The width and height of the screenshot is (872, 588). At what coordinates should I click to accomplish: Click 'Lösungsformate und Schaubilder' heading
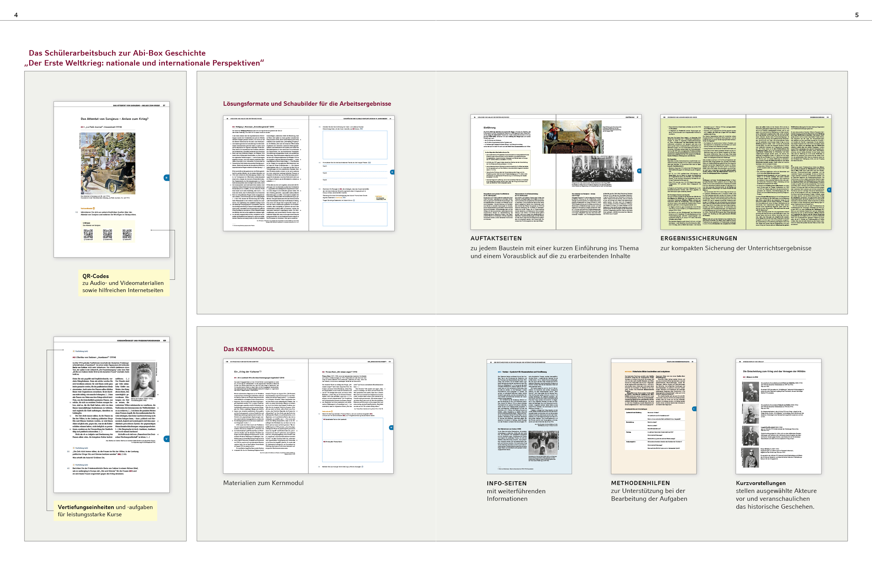tap(307, 104)
